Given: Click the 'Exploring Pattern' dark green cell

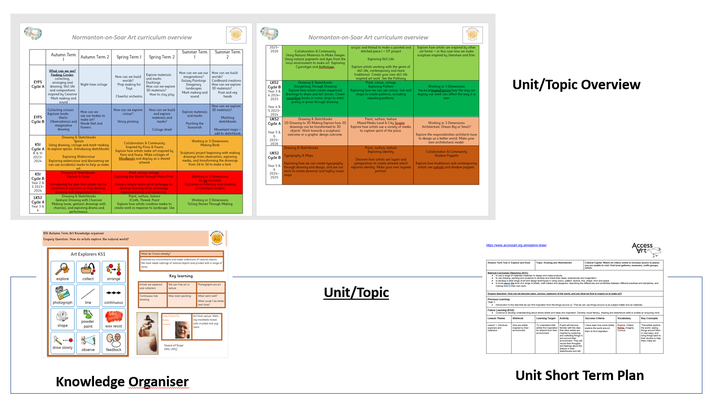Looking at the screenshot, I should (x=381, y=99).
